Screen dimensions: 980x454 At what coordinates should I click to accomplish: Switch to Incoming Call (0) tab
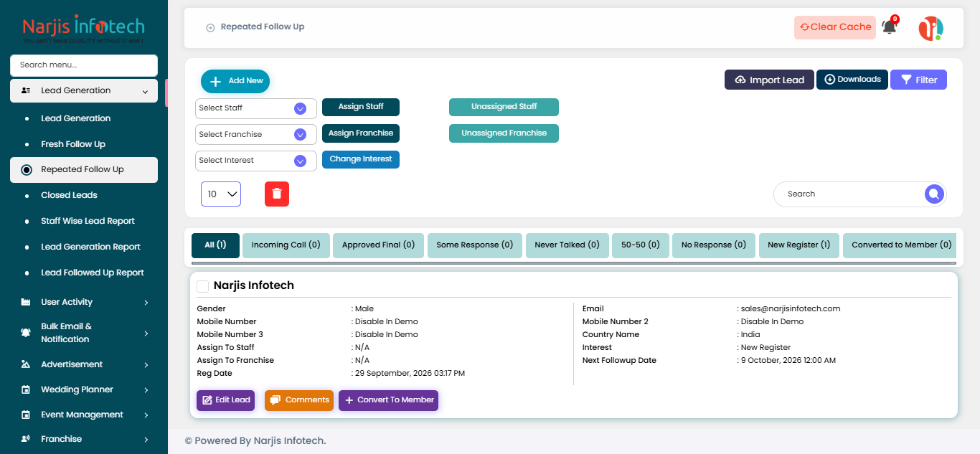pos(286,245)
